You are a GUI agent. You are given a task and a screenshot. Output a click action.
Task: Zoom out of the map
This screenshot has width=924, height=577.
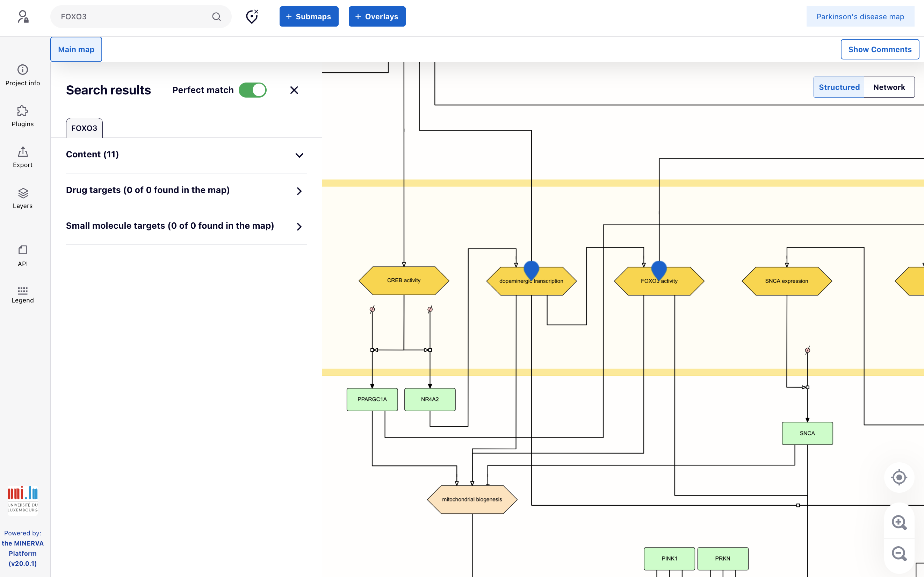(899, 553)
